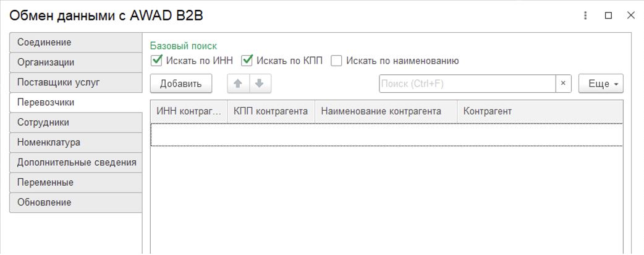Enable "Искать по наименованию" checkbox

[337, 61]
